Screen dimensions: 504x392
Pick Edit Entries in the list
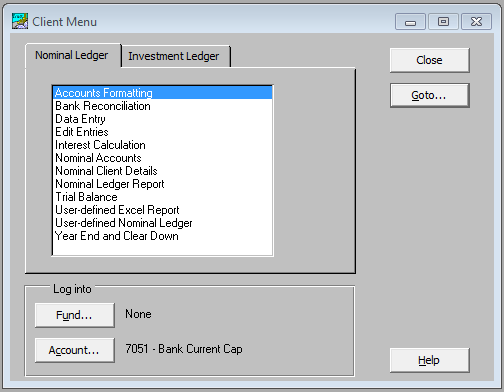[x=162, y=132]
